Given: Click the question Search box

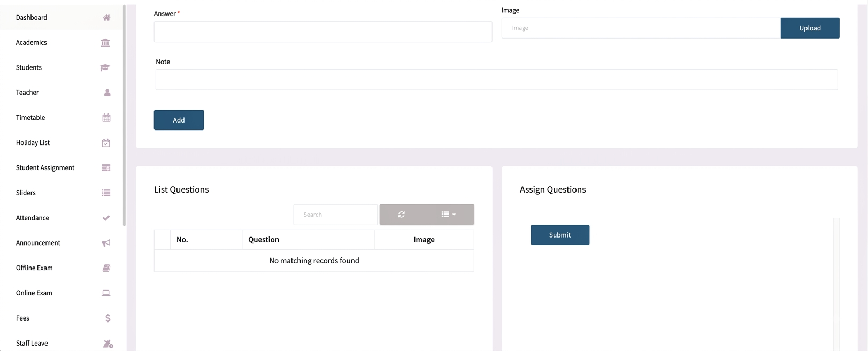Looking at the screenshot, I should [335, 215].
